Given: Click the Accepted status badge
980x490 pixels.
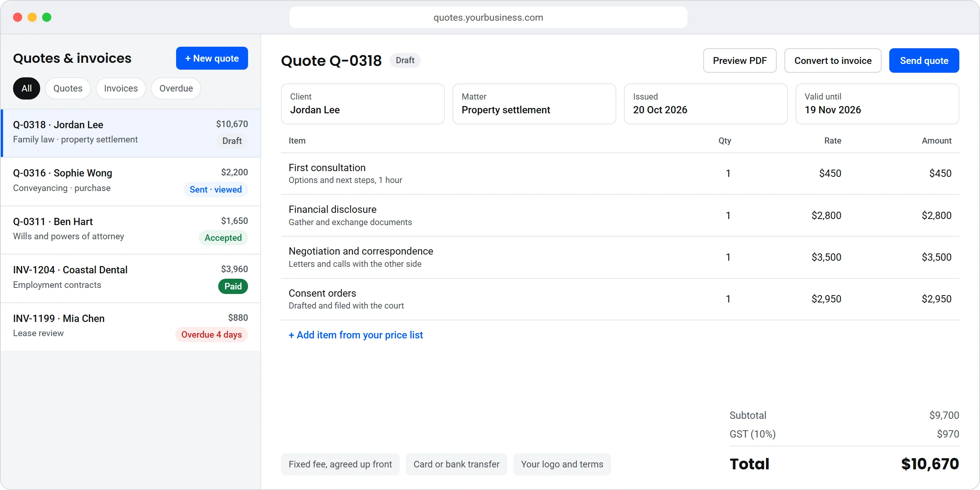Looking at the screenshot, I should 223,238.
